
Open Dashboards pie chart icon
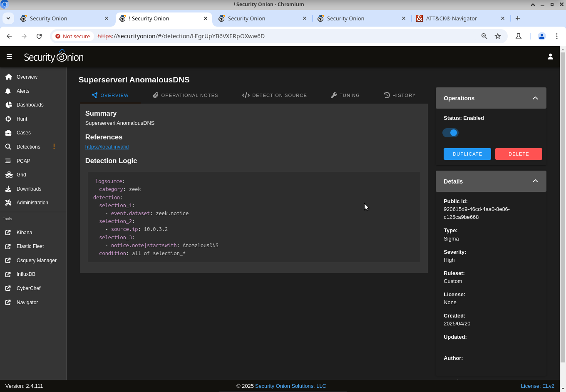tap(8, 105)
